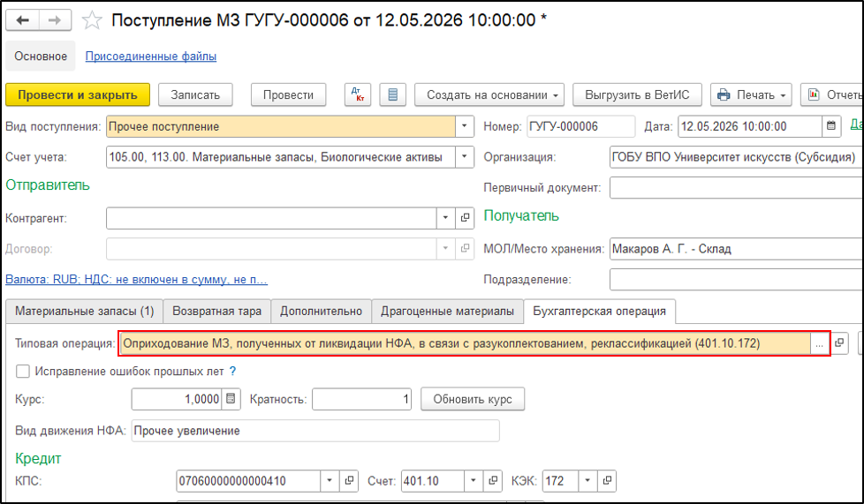
Task: Click the Подразделение field
Action: pyautogui.click(x=737, y=279)
